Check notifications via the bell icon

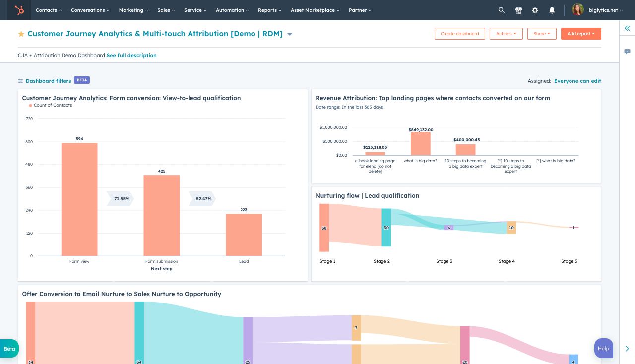[x=552, y=10]
